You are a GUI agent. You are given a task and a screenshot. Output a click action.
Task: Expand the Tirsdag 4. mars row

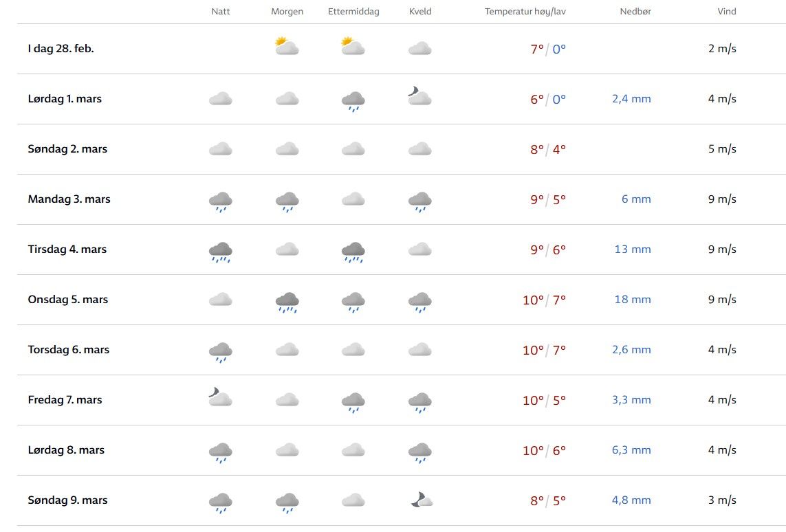pos(67,250)
